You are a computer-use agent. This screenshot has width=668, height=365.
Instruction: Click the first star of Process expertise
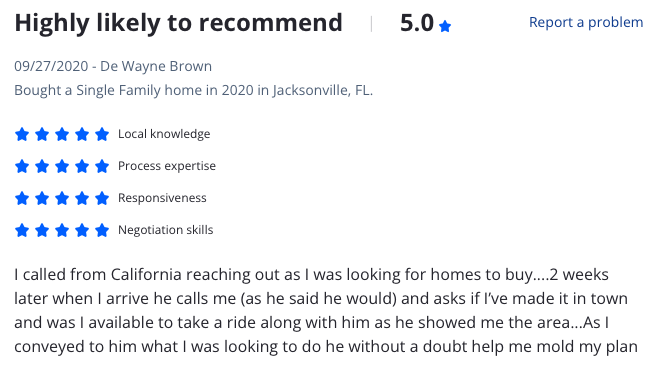click(x=22, y=166)
